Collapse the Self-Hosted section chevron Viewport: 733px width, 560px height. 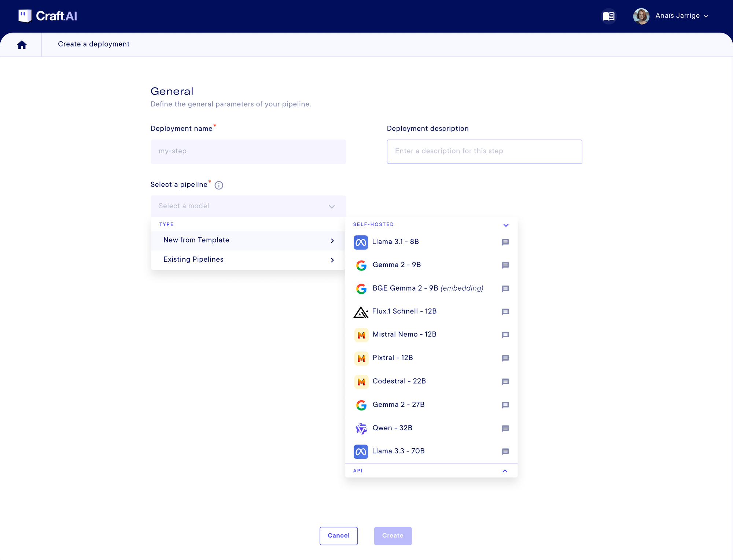tap(506, 225)
